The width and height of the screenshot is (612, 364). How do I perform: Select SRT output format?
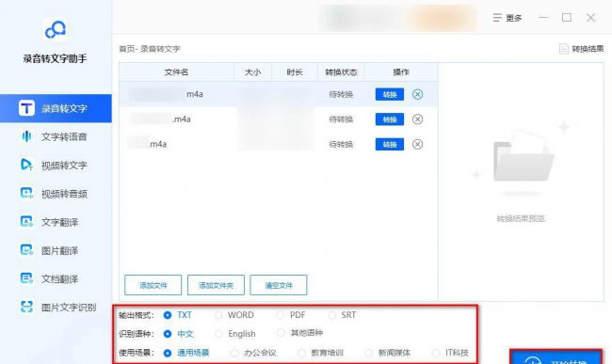(342, 315)
